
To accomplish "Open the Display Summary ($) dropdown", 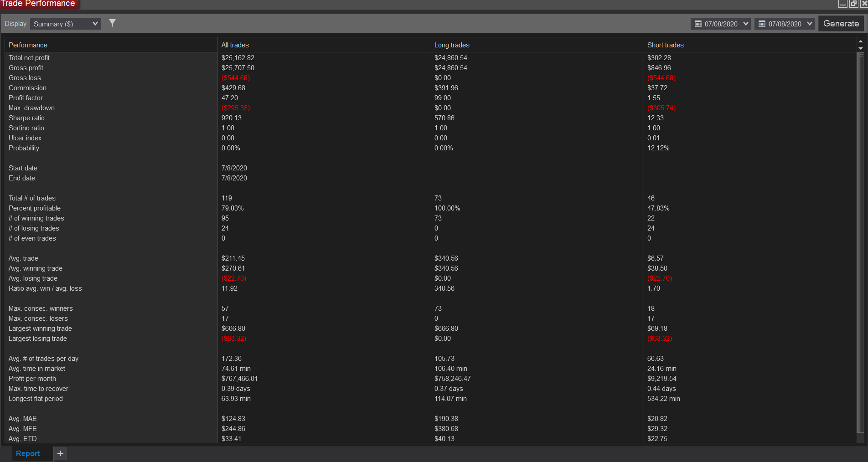I will point(66,24).
